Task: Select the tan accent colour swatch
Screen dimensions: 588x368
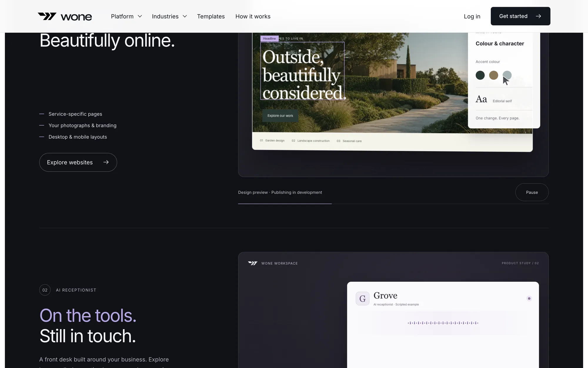Action: coord(494,75)
